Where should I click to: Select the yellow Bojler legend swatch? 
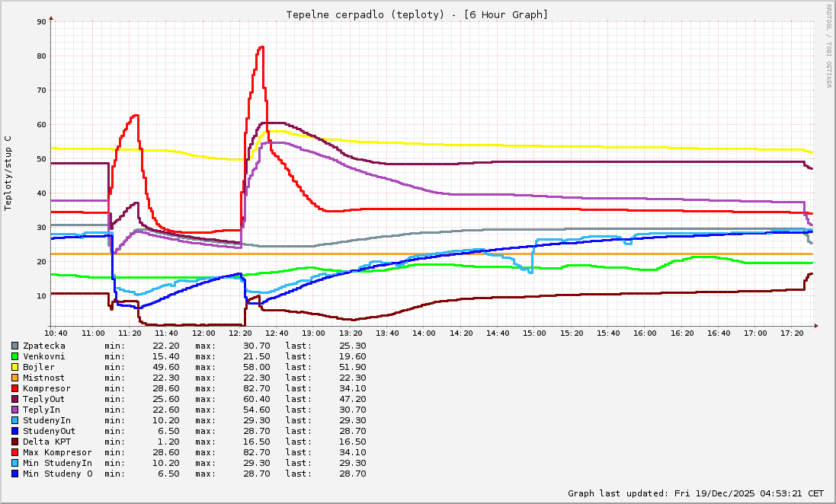click(14, 367)
